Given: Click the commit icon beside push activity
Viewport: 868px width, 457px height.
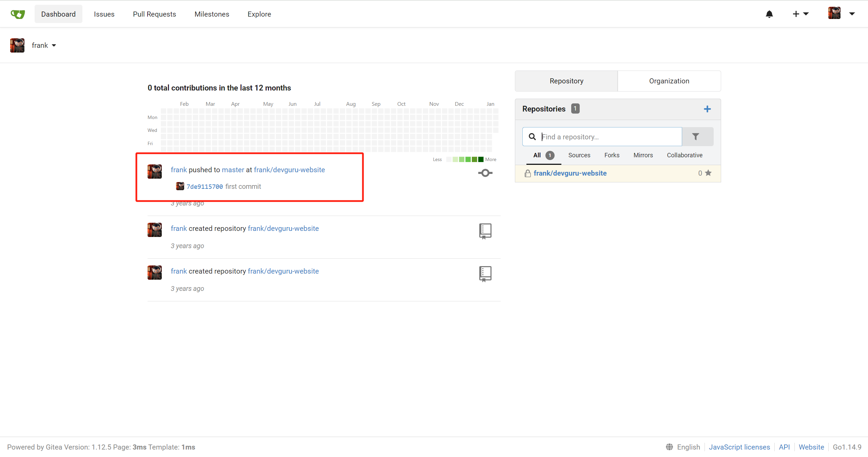Looking at the screenshot, I should pyautogui.click(x=485, y=173).
